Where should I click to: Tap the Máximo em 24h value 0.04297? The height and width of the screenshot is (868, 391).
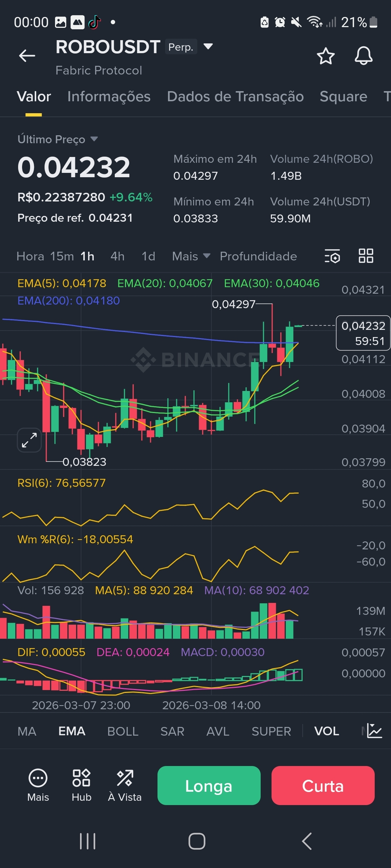click(195, 176)
